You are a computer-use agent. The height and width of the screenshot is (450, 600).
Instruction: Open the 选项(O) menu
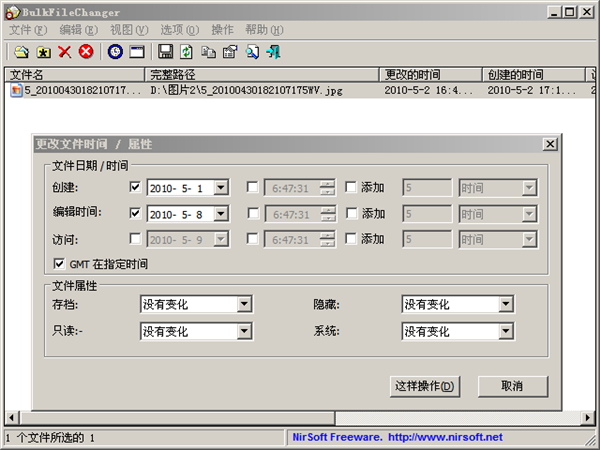click(x=179, y=30)
